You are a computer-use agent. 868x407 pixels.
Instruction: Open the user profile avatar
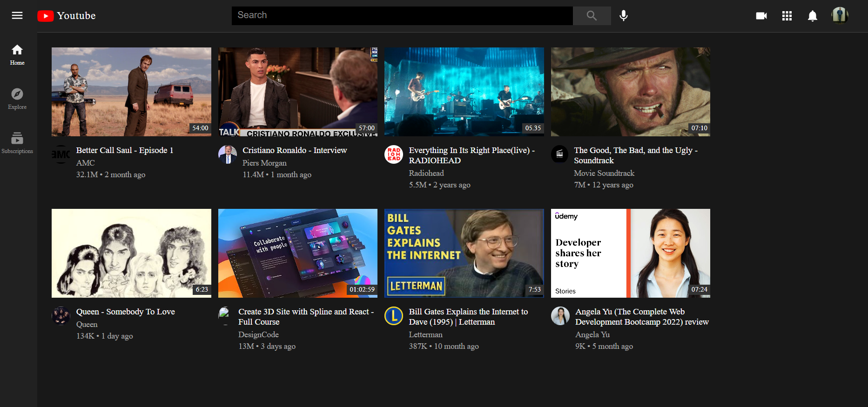(x=840, y=15)
